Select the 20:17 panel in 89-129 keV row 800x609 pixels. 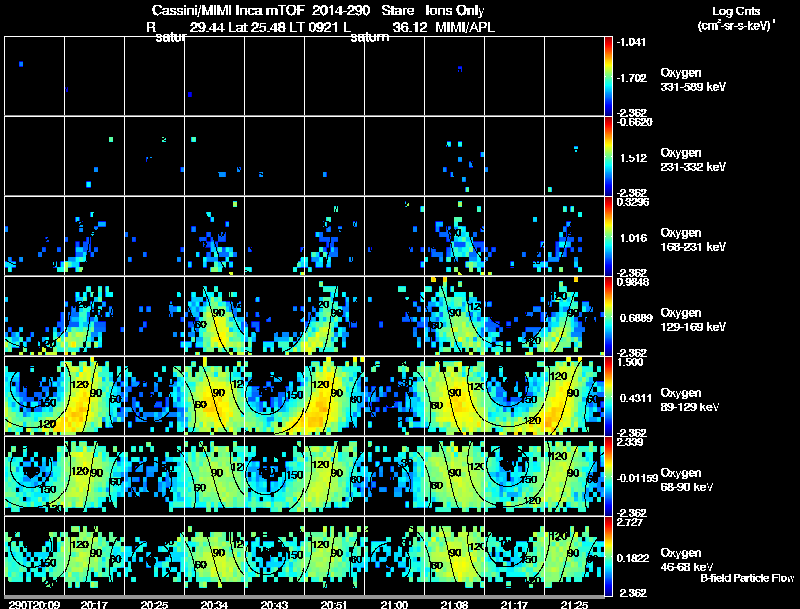pos(94,396)
